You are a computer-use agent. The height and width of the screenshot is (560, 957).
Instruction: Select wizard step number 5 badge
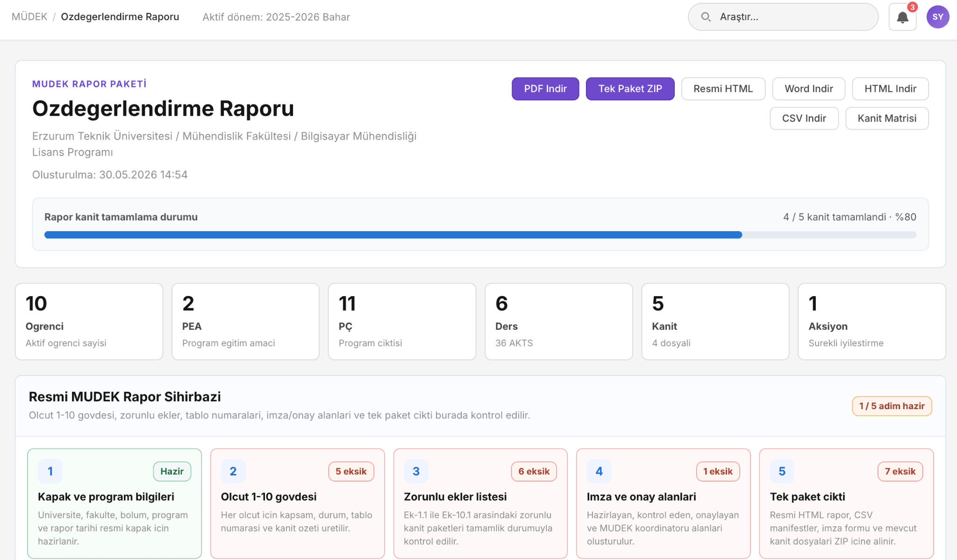(x=782, y=471)
